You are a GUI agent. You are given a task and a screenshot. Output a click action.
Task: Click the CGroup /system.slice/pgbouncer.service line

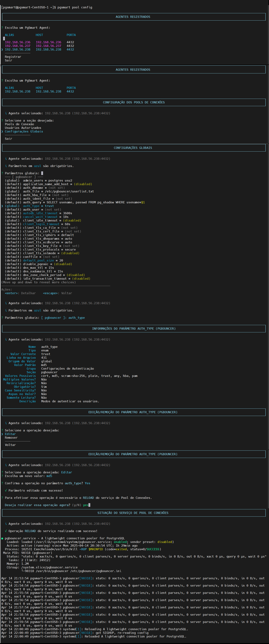pyautogui.click(x=42, y=567)
